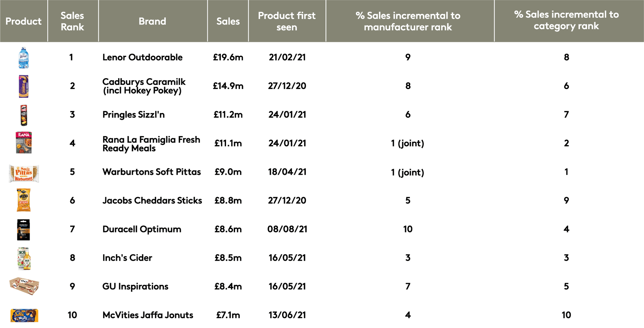Viewport: 644px width, 328px height.
Task: Click the Sales Rank column header
Action: coord(72,21)
